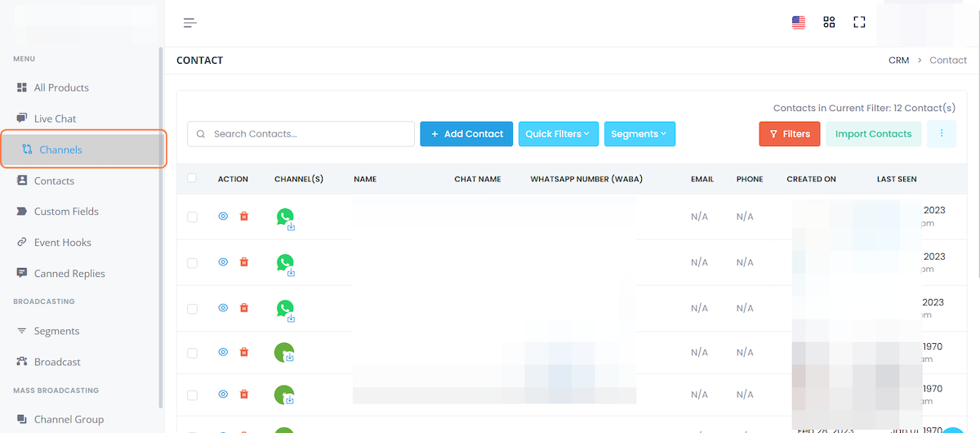Image resolution: width=980 pixels, height=433 pixels.
Task: View first contact via eye icon
Action: [223, 216]
